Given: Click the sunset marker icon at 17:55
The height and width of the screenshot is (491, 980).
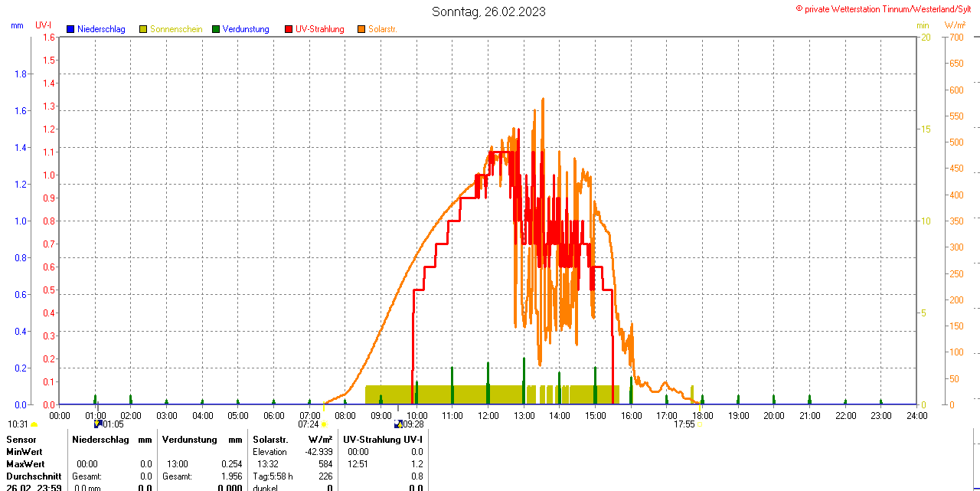Looking at the screenshot, I should point(701,424).
